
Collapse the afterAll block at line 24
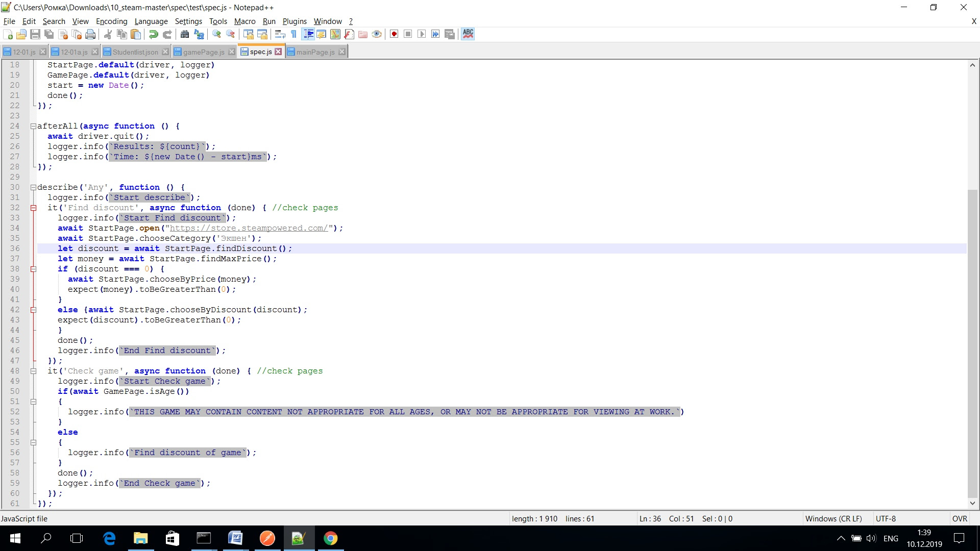pyautogui.click(x=33, y=126)
